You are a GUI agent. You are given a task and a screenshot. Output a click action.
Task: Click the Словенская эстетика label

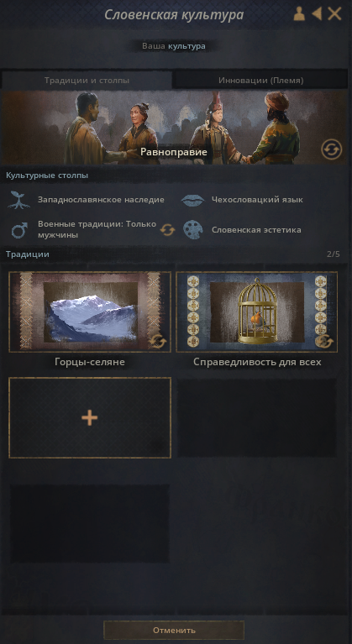pyautogui.click(x=256, y=230)
